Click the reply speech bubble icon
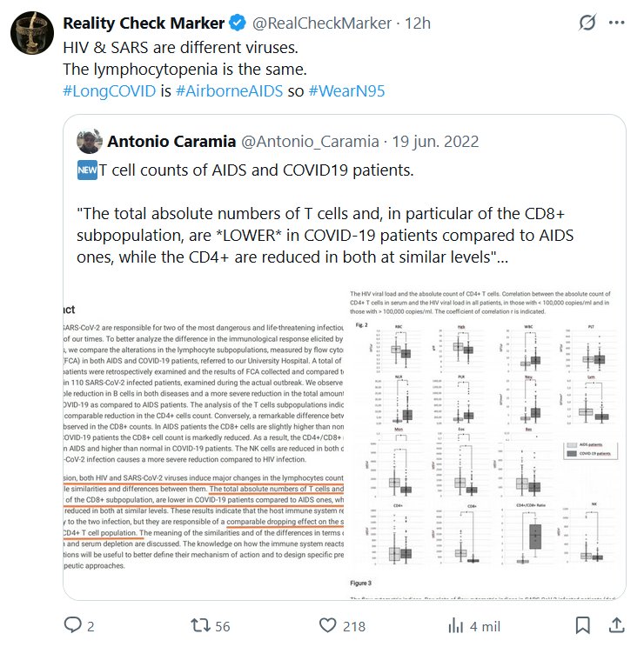The image size is (644, 647). pyautogui.click(x=73, y=625)
